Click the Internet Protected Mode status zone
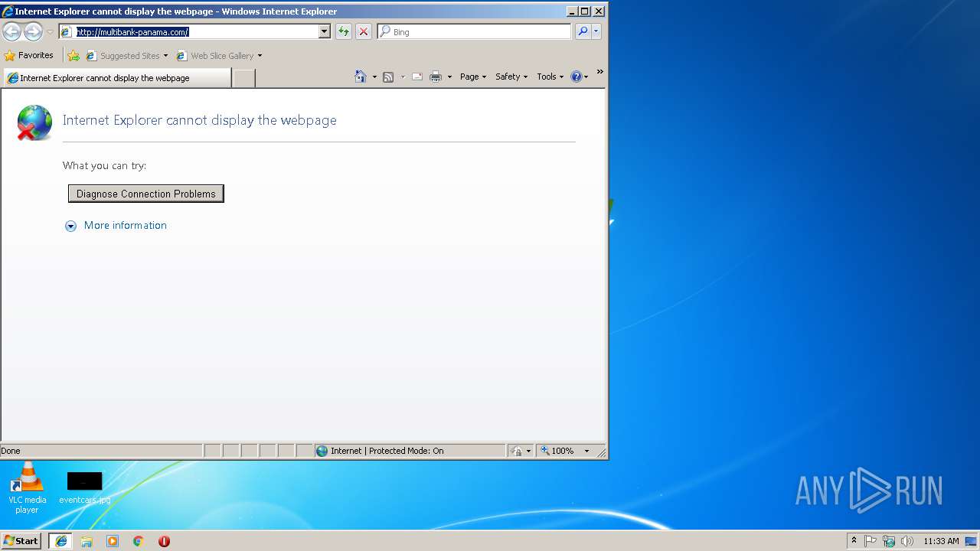Screen dimensions: 980x551 [x=410, y=451]
